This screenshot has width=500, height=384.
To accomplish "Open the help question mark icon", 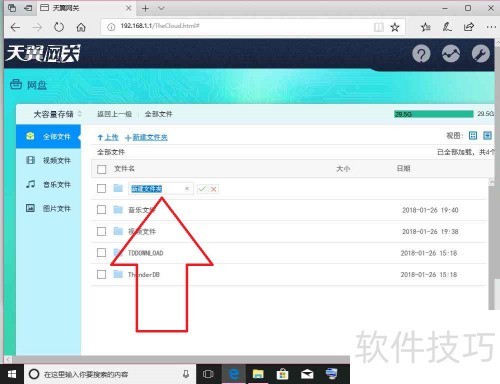I will pyautogui.click(x=421, y=54).
